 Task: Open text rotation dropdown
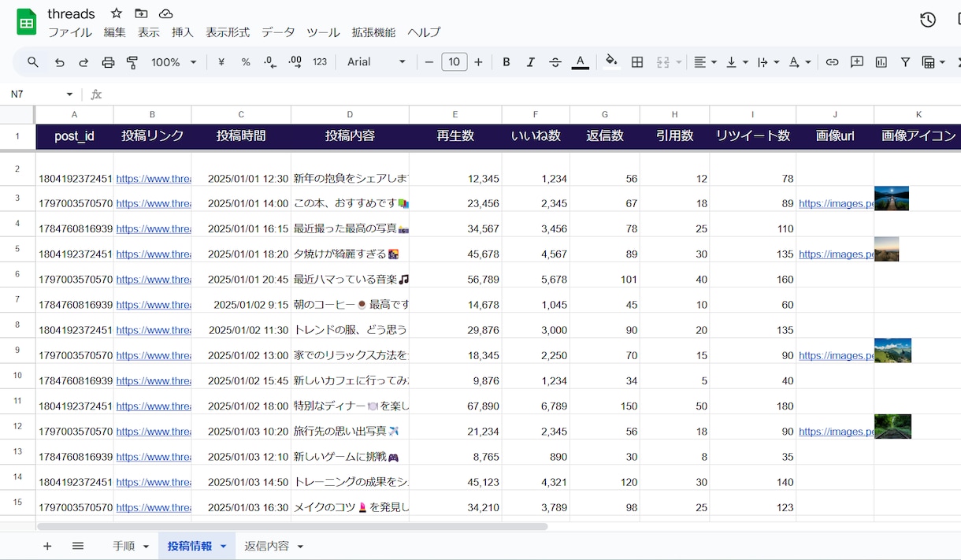tap(800, 62)
